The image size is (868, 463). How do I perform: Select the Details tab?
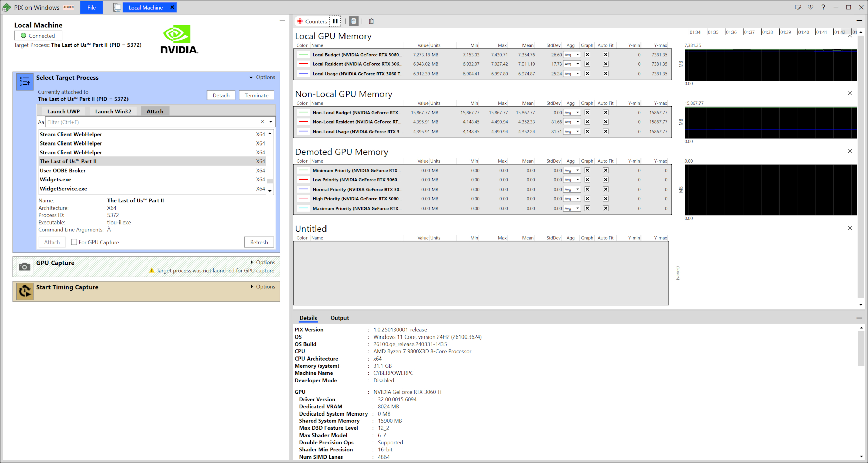coord(308,318)
